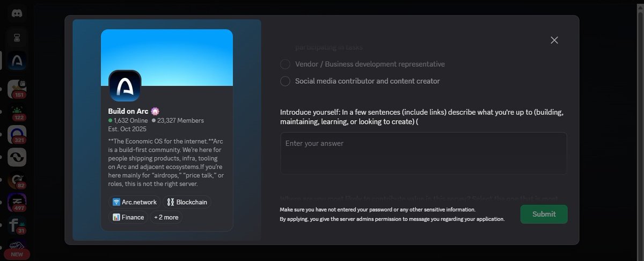Image resolution: width=644 pixels, height=261 pixels.
Task: Expand the + 2 more tags
Action: click(166, 217)
